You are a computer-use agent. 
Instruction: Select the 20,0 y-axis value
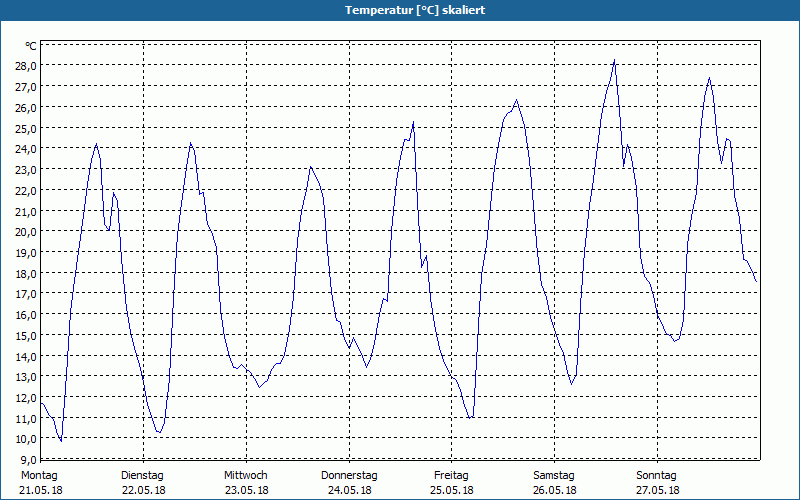[27, 232]
